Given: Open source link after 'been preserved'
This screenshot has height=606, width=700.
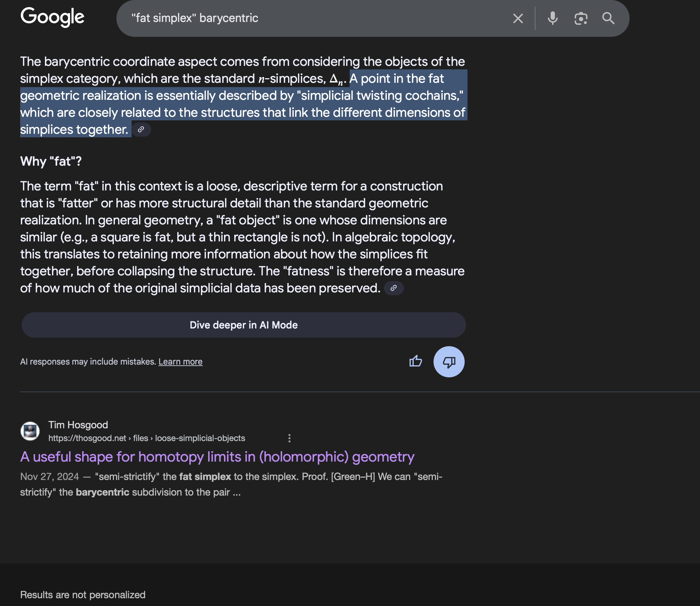Looking at the screenshot, I should coord(394,288).
